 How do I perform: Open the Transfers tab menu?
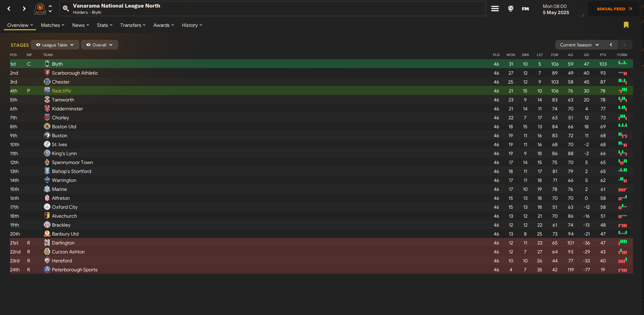[133, 25]
